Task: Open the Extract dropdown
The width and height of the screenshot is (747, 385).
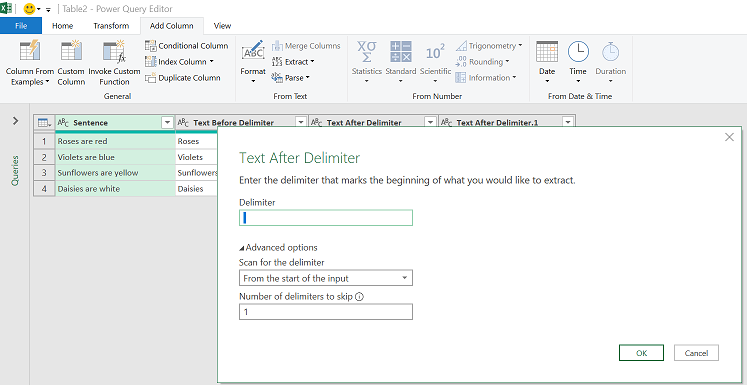Action: 293,61
